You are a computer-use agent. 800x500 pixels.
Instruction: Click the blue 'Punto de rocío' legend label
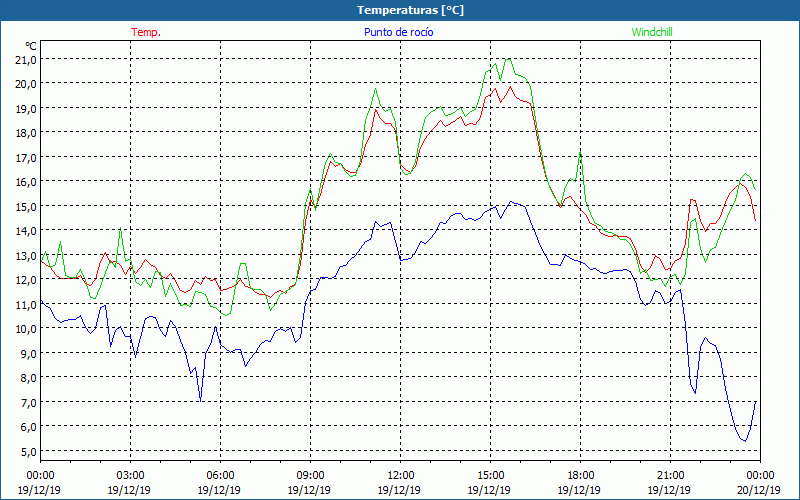pos(398,32)
